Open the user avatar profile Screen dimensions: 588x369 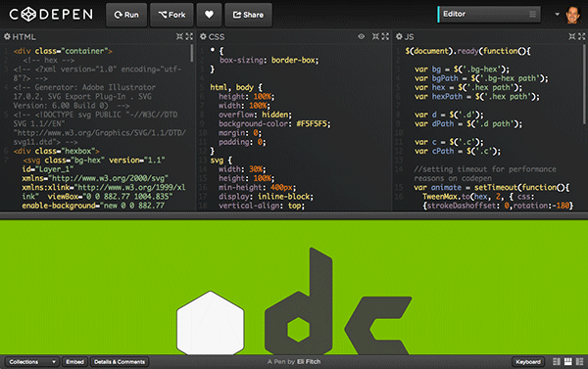tap(572, 15)
